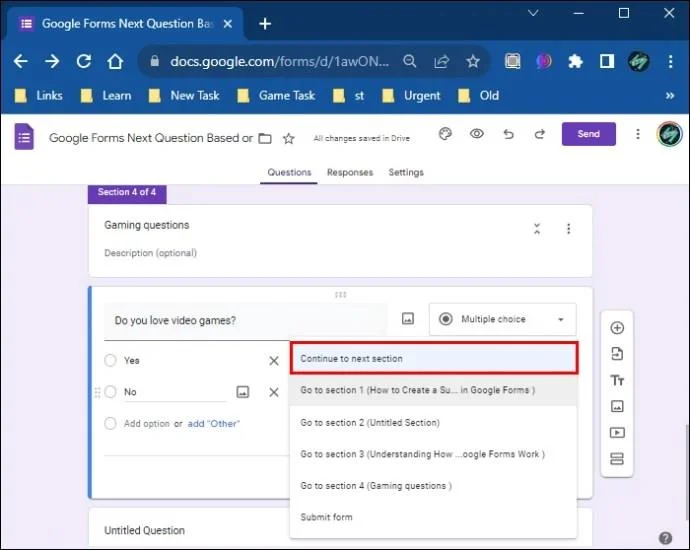This screenshot has width=690, height=550.
Task: Add video from the side toolbar
Action: 617,433
